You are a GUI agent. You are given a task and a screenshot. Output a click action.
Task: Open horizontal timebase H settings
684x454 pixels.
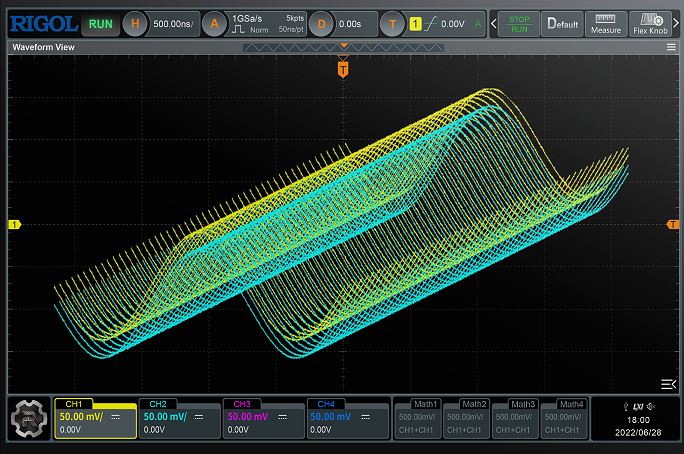pyautogui.click(x=136, y=23)
